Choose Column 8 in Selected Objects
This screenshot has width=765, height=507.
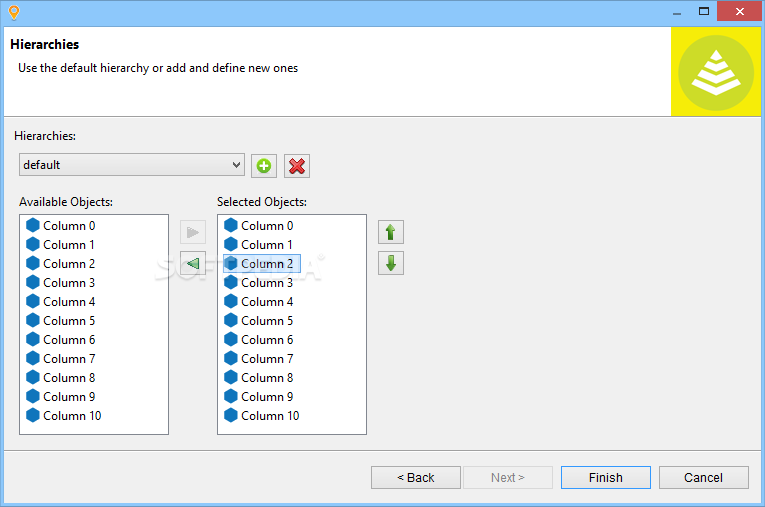click(x=259, y=378)
